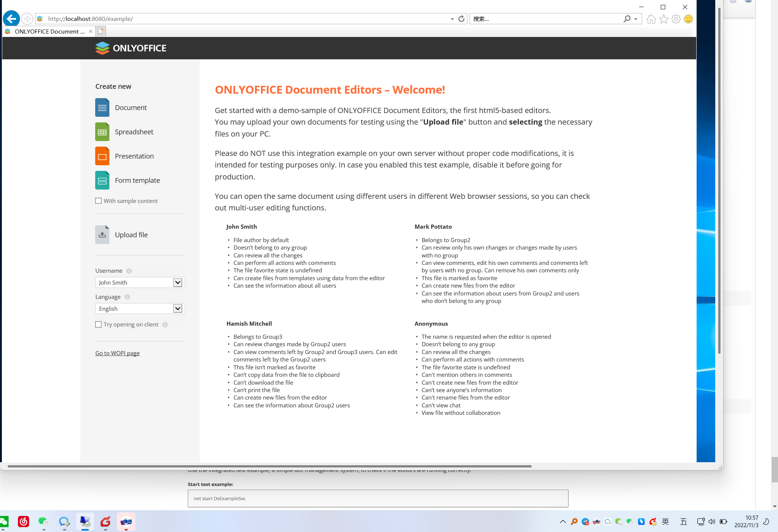Viewport: 778px width, 532px height.
Task: Click the refresh page icon
Action: point(461,19)
